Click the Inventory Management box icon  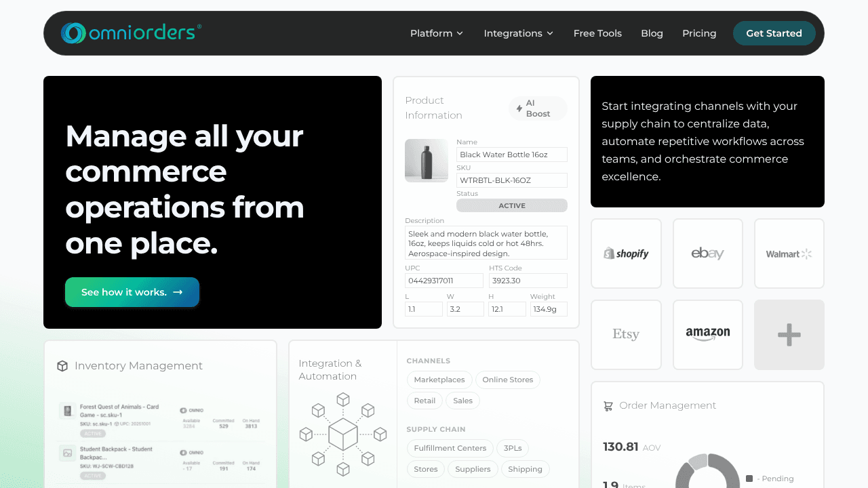[62, 366]
